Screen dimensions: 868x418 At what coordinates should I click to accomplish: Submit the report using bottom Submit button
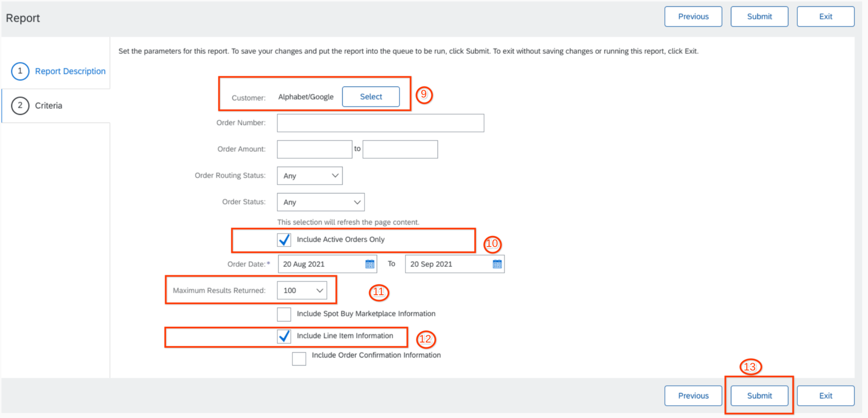(759, 396)
